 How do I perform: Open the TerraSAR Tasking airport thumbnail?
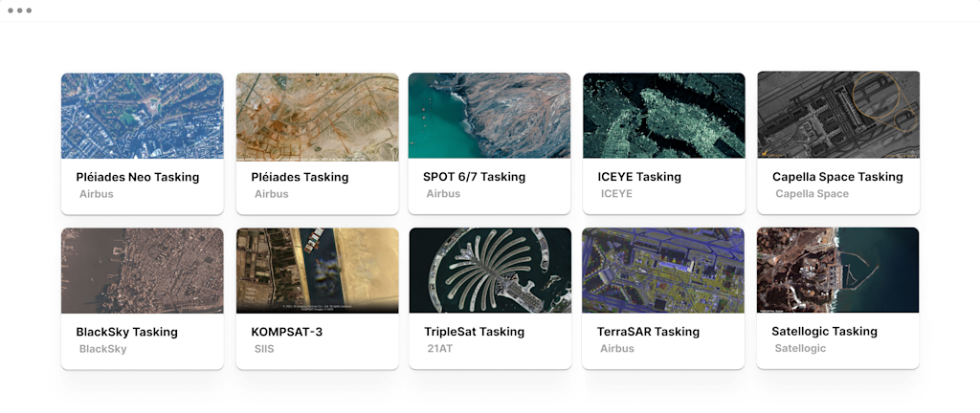point(663,271)
